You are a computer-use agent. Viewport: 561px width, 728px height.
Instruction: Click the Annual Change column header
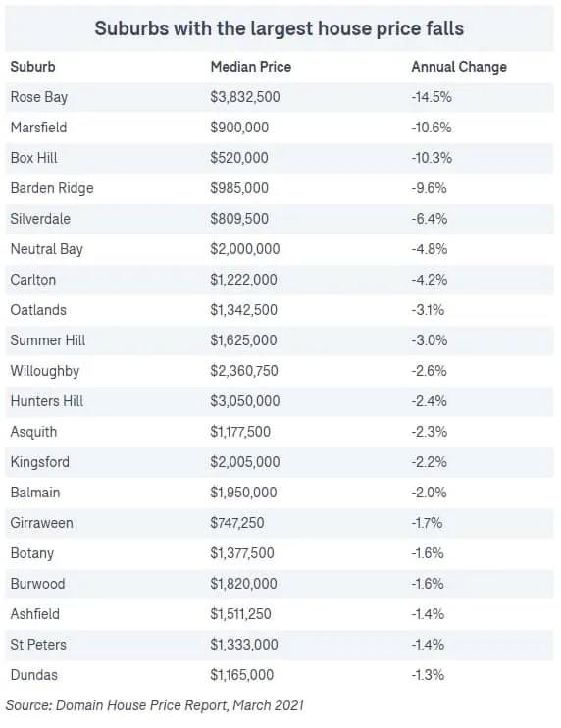[459, 67]
